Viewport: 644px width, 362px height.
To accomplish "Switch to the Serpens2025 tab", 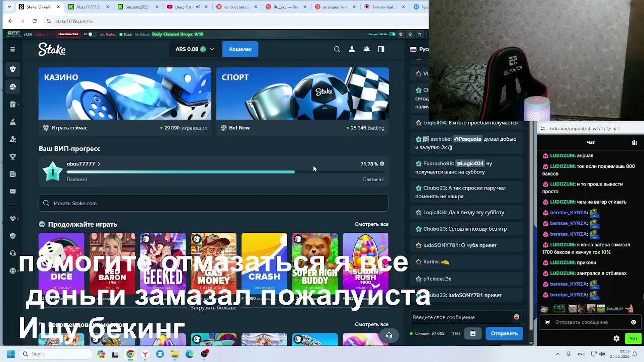I will coord(137,7).
